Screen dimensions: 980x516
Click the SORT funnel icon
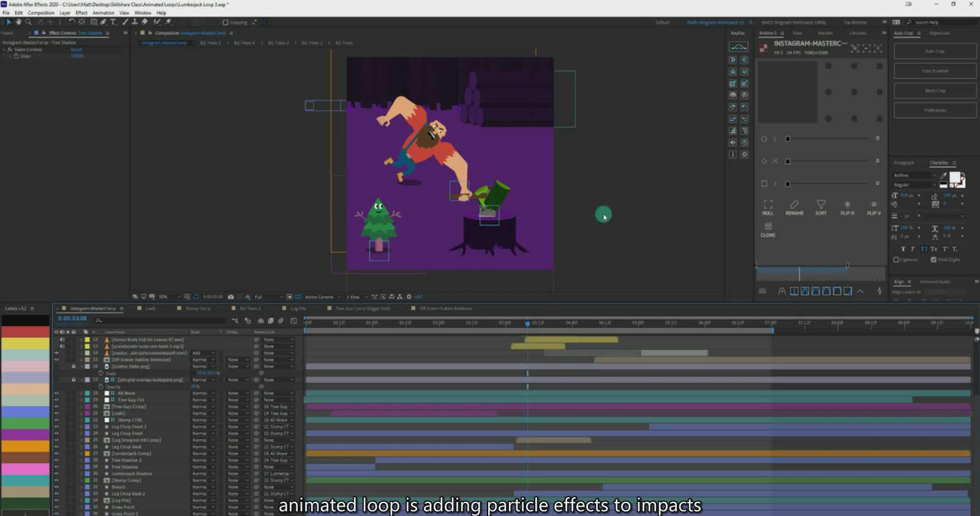point(821,204)
